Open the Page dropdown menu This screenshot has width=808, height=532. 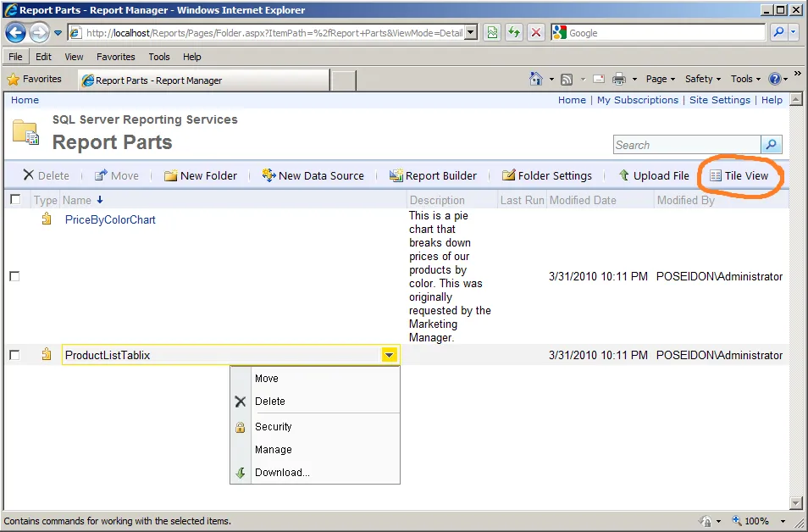pyautogui.click(x=661, y=79)
